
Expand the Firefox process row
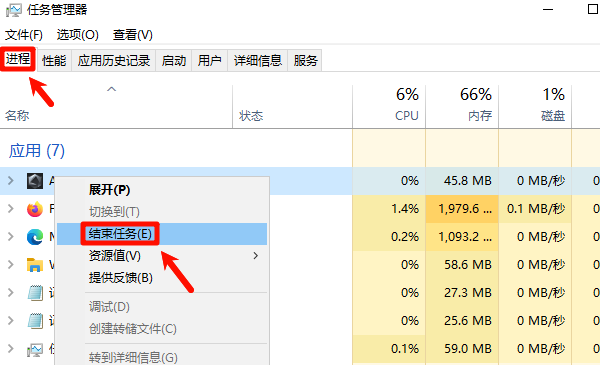tap(11, 209)
